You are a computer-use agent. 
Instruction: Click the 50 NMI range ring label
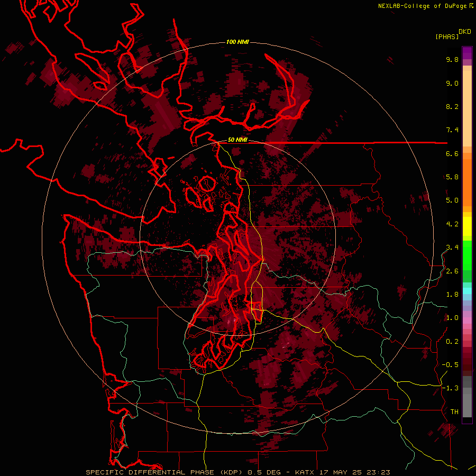(237, 140)
